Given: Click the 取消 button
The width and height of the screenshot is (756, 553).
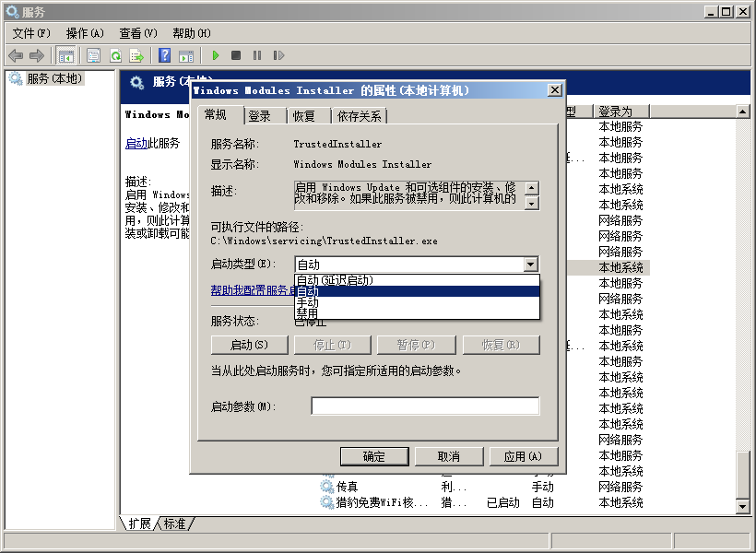Looking at the screenshot, I should [x=449, y=456].
